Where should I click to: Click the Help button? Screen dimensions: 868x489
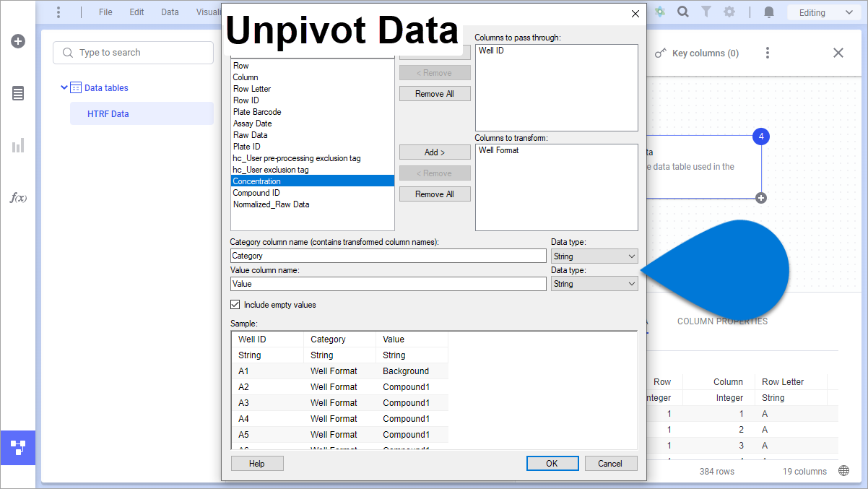click(x=257, y=464)
